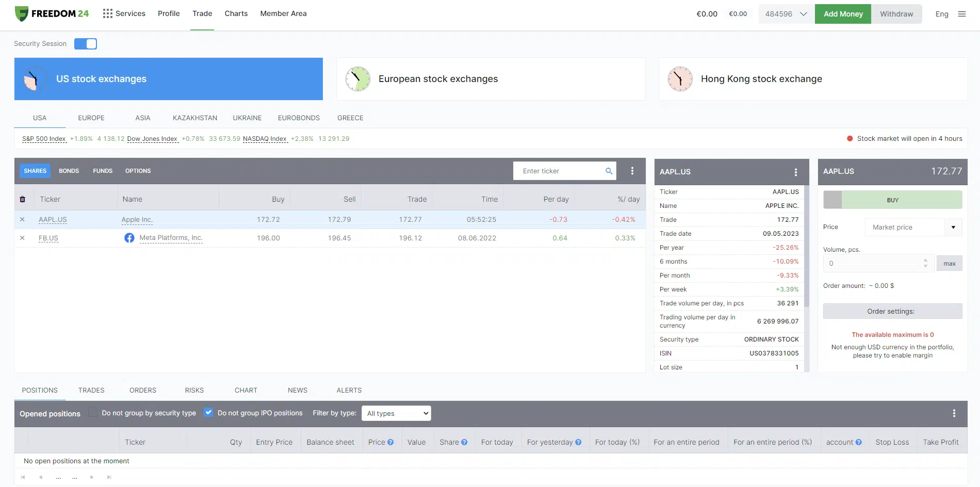This screenshot has width=980, height=487.
Task: Open the Filter by type All types dropdown
Action: click(396, 413)
